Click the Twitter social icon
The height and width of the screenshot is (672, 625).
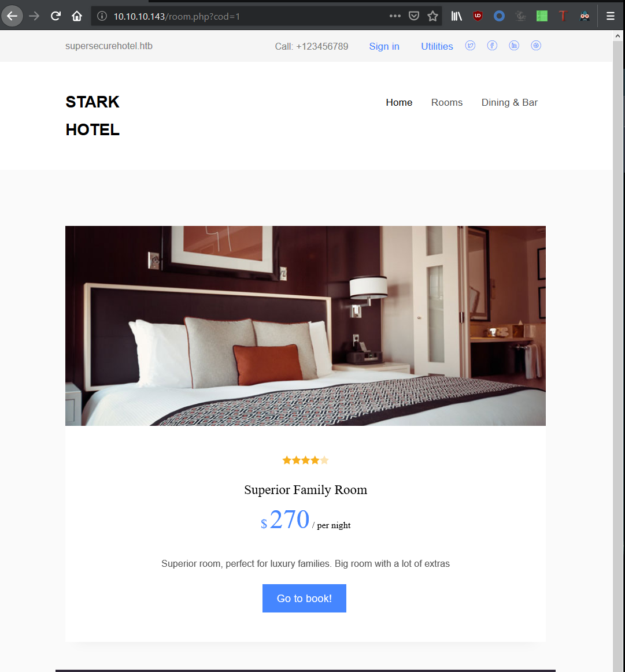coord(470,46)
